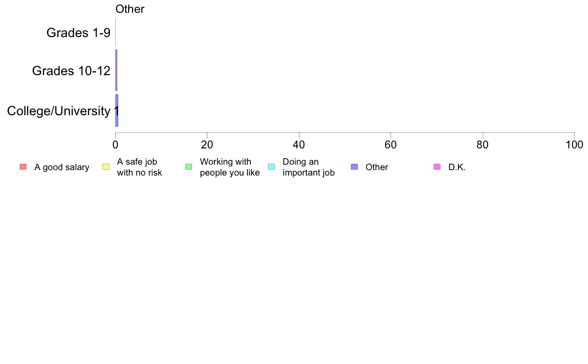The image size is (588, 364).
Task: Click the College/University axis label
Action: 59,111
